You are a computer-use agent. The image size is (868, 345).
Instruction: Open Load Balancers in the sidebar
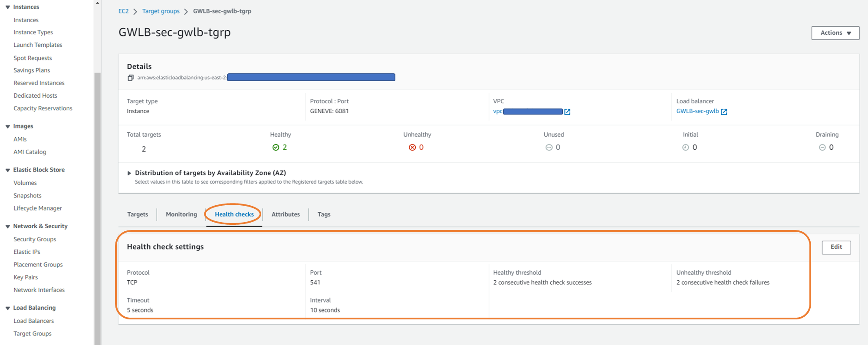pos(34,321)
